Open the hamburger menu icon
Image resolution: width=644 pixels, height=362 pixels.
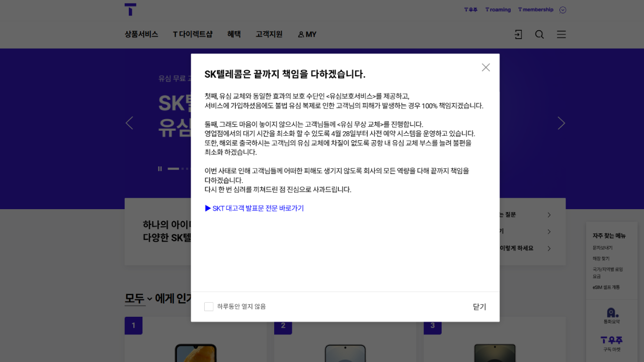(561, 34)
